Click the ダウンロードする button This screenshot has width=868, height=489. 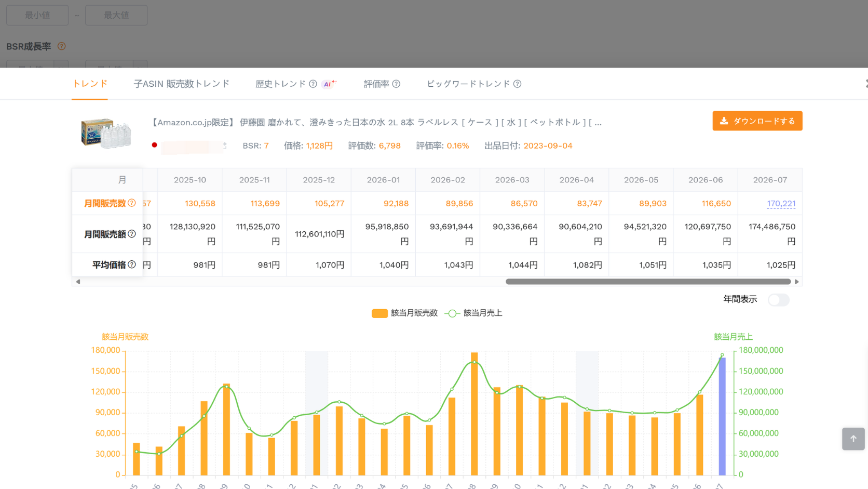tap(757, 121)
